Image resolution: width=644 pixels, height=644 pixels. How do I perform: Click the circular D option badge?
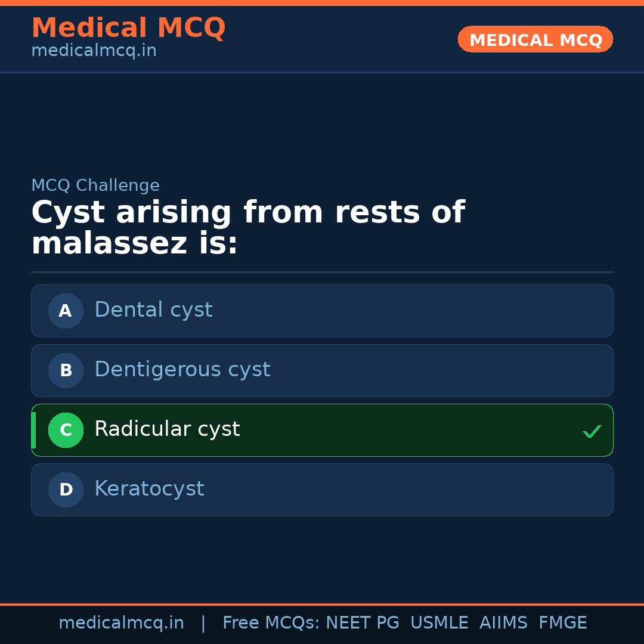coord(66,490)
